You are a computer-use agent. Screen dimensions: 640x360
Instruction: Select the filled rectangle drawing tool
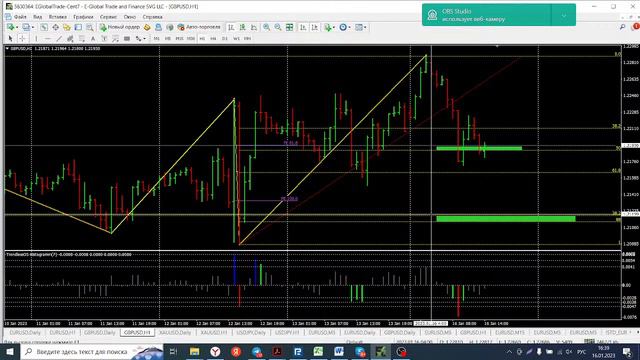coord(127,38)
